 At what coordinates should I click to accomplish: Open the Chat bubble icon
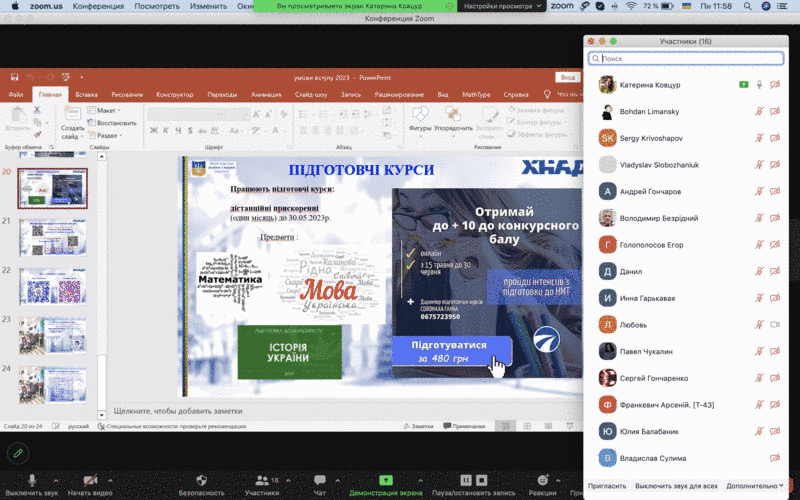tap(320, 480)
